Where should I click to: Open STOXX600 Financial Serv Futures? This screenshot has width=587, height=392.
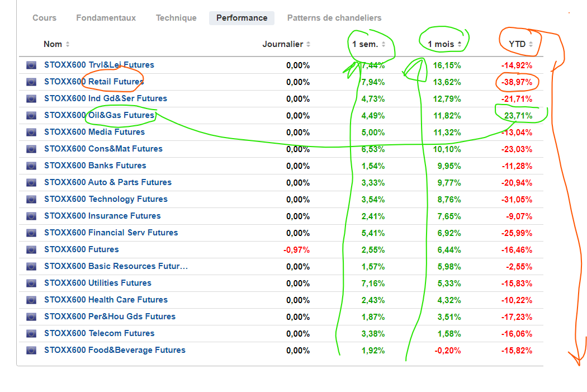point(111,233)
